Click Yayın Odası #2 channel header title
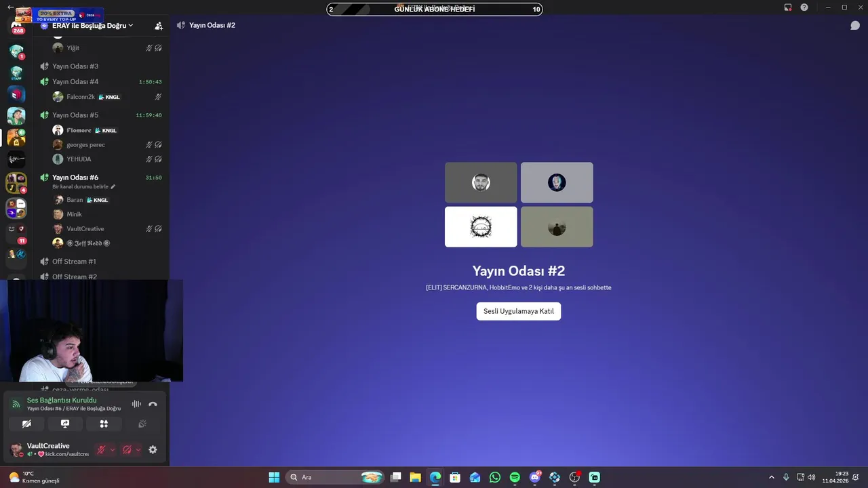The image size is (868, 488). [x=212, y=25]
